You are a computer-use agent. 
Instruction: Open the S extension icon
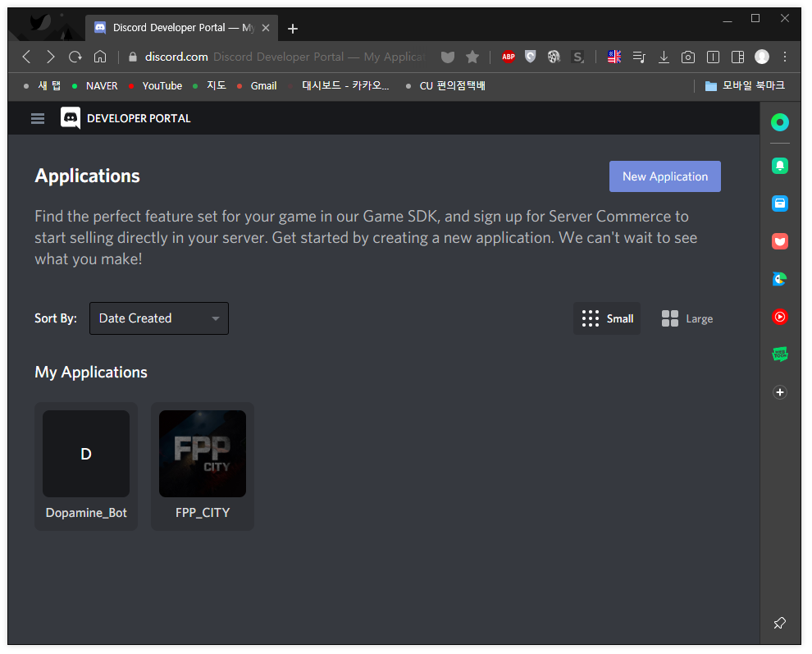point(578,57)
